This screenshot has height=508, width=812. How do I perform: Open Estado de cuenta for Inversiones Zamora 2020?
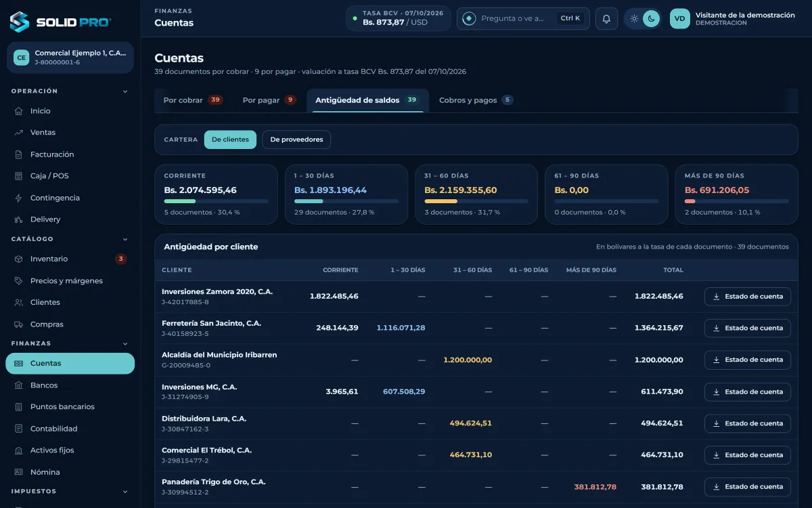click(748, 297)
